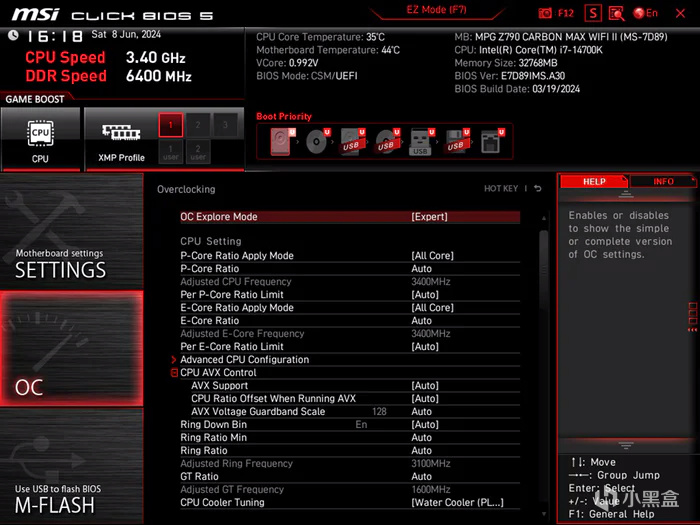The height and width of the screenshot is (525, 700).
Task: Open Per P-Core Ratio Limit options
Action: (x=350, y=295)
